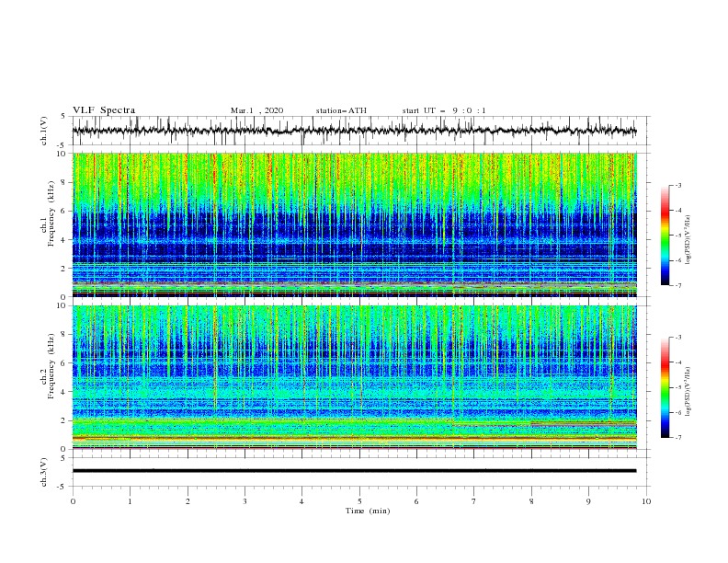This screenshot has height=563, width=728.
Task: Click the "-3" label on ch.1 colorbar
Action: point(677,185)
